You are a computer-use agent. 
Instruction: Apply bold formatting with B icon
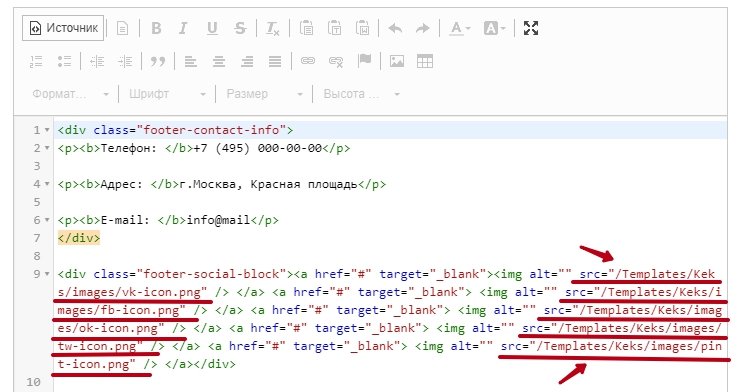pos(156,28)
